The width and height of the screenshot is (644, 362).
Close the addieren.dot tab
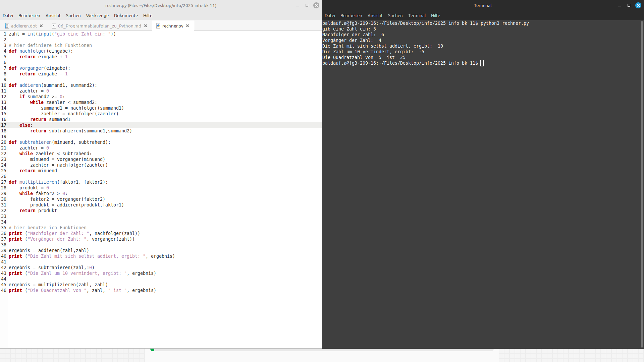point(41,26)
